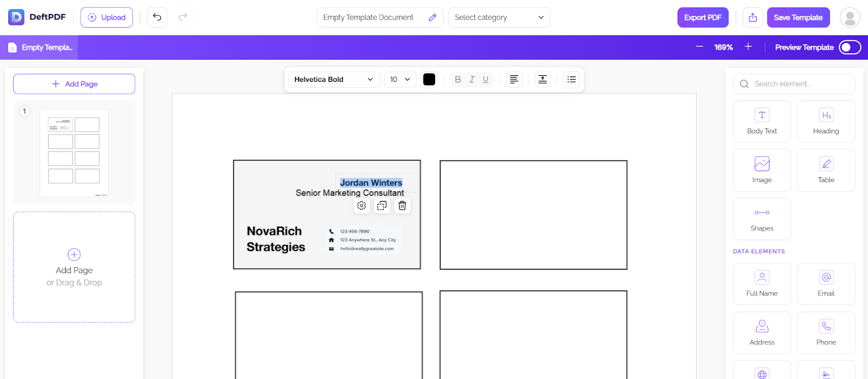Duplicate the selected text element
The image size is (868, 379).
[382, 205]
